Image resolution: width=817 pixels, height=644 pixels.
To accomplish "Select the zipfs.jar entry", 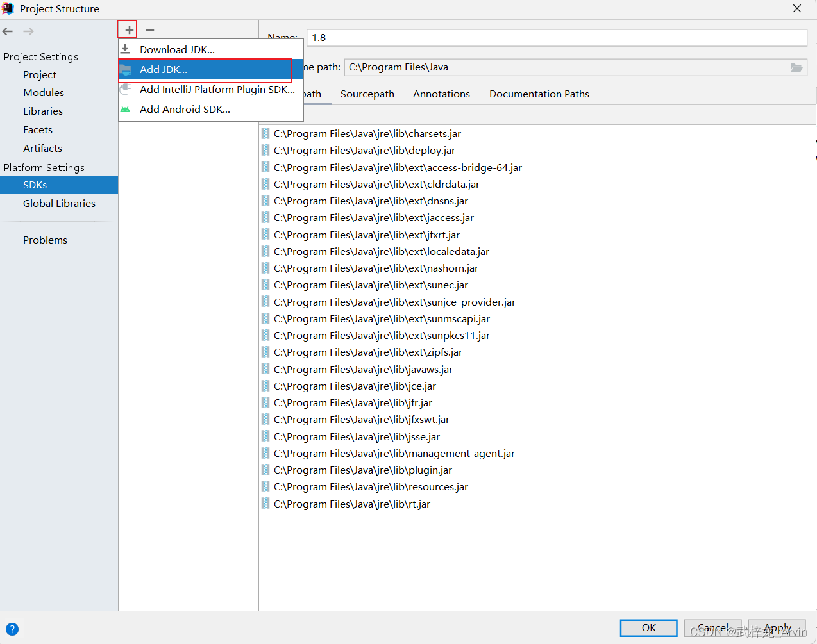I will pos(368,352).
